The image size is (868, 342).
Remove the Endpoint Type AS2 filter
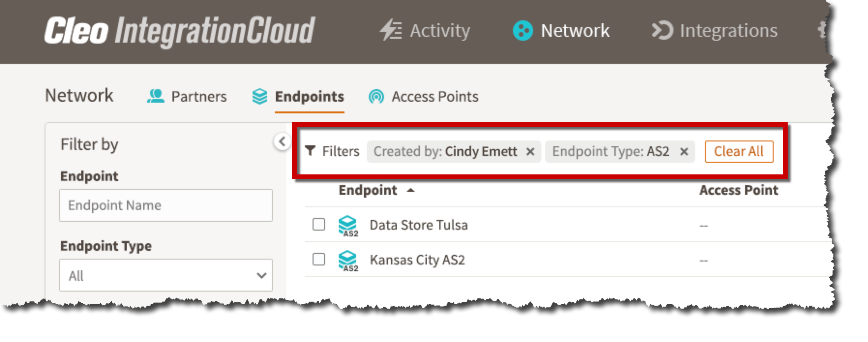click(x=684, y=152)
